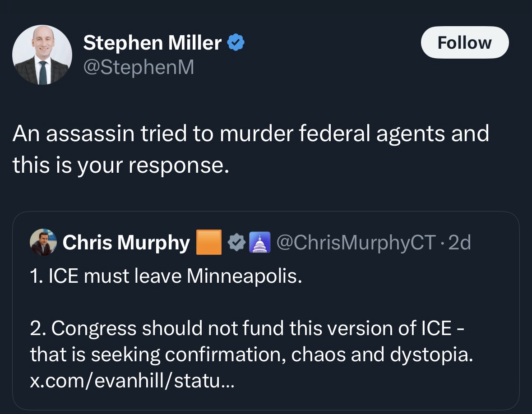Open the x.com/evanhill/statu... link
The height and width of the screenshot is (414, 532).
(x=132, y=382)
